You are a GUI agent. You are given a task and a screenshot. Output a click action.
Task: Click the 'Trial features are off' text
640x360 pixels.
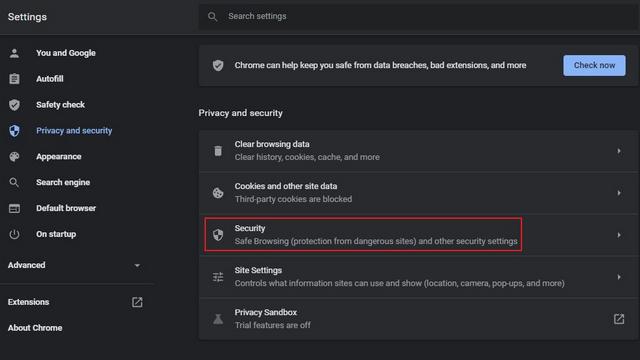[x=272, y=325]
